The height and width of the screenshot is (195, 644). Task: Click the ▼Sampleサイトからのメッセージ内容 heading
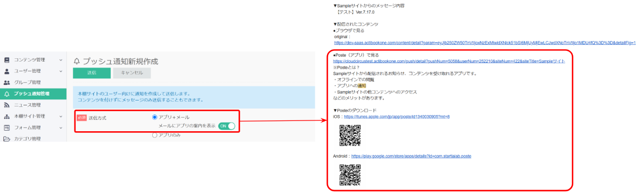click(x=369, y=6)
